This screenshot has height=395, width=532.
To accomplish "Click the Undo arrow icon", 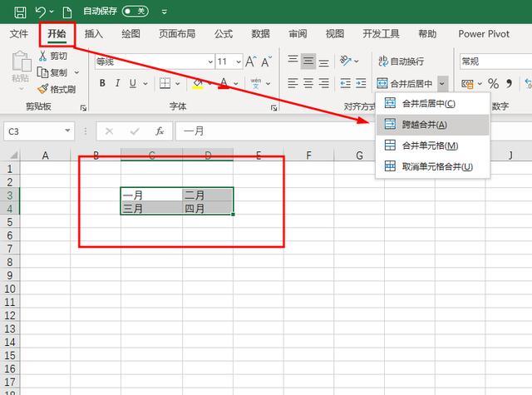I will (41, 12).
